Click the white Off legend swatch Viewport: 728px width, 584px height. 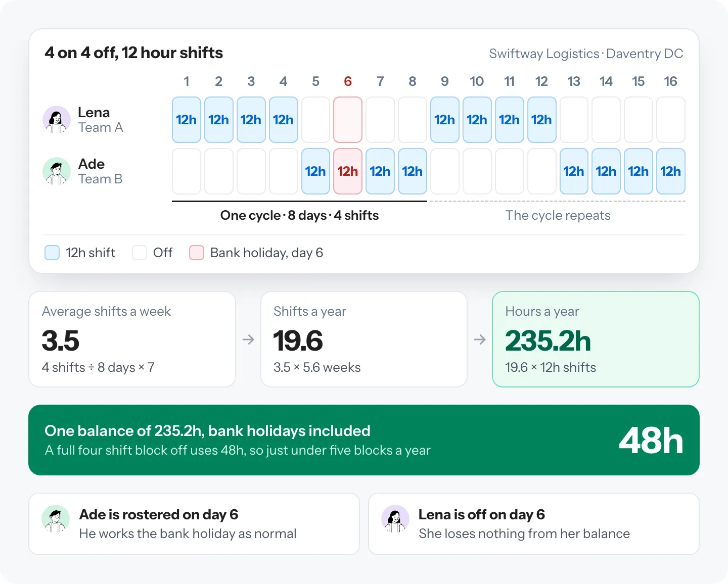(x=140, y=253)
